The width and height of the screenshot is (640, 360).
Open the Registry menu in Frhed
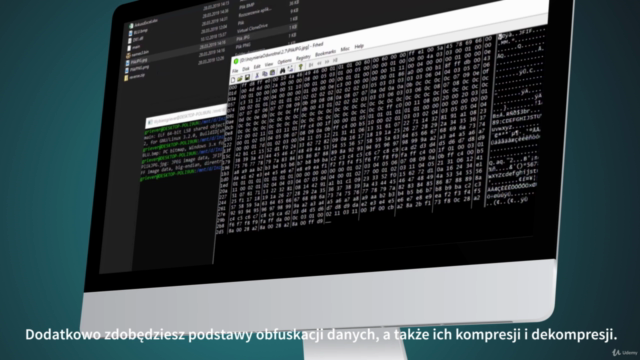(x=303, y=58)
